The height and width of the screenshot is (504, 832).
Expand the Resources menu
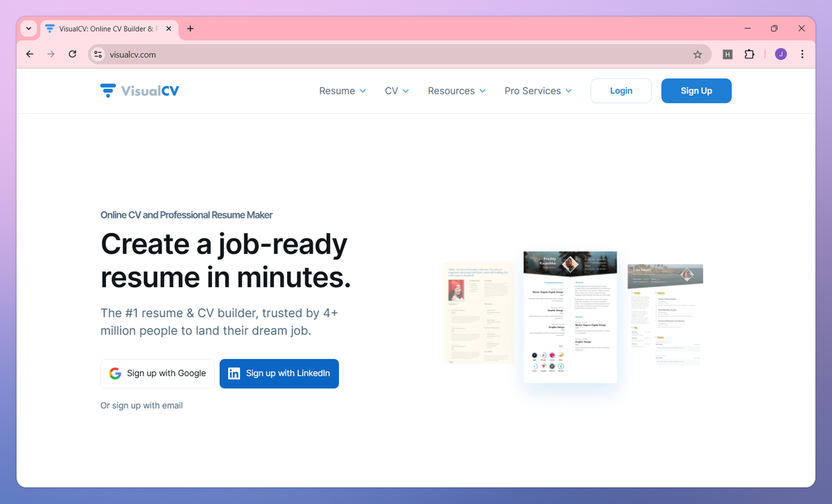pos(457,91)
